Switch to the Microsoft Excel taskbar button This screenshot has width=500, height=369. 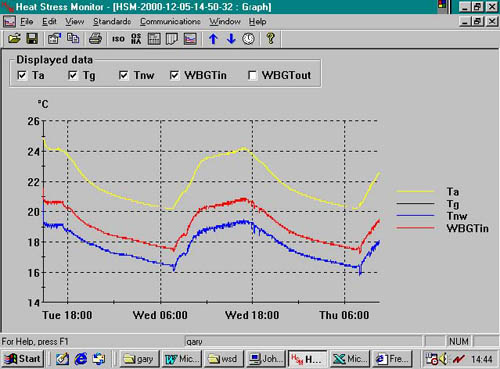click(350, 359)
